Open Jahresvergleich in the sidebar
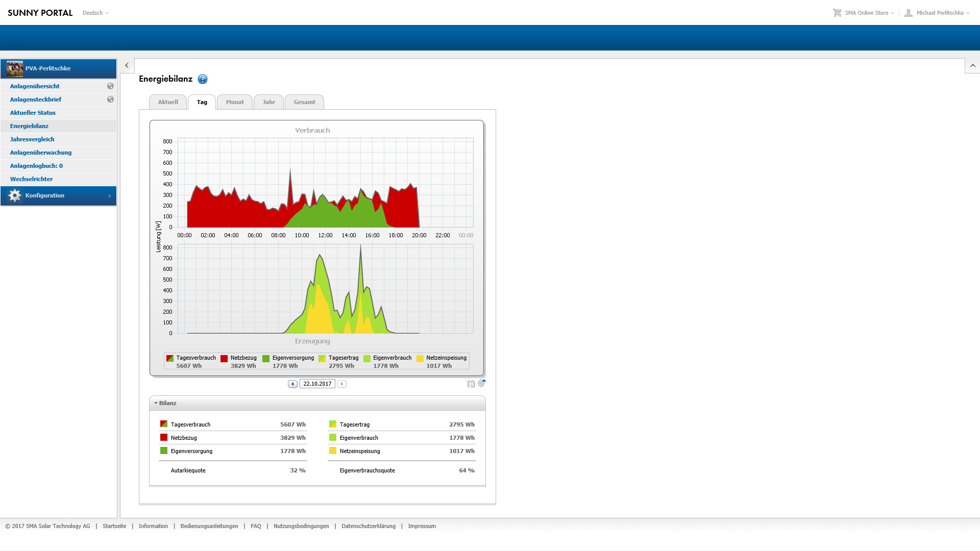The height and width of the screenshot is (551, 980). tap(32, 139)
